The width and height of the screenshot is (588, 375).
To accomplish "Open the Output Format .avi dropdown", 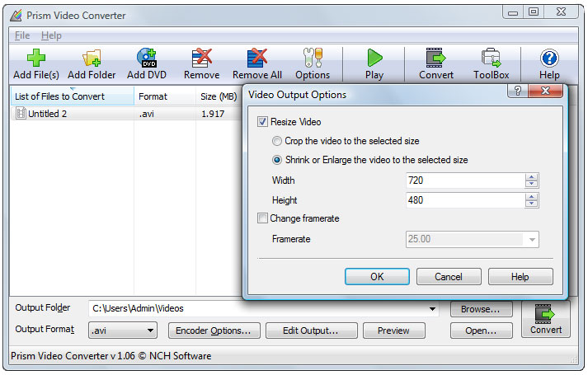I will 123,330.
